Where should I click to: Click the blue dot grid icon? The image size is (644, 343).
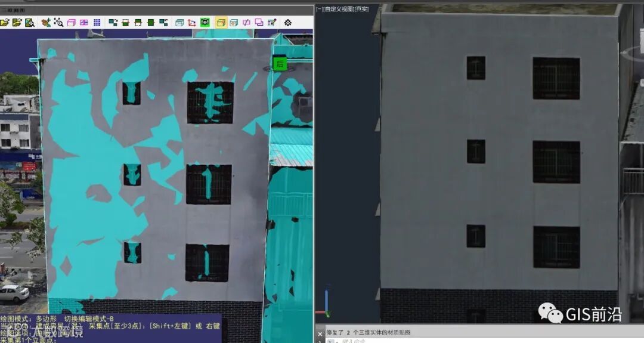click(x=97, y=23)
